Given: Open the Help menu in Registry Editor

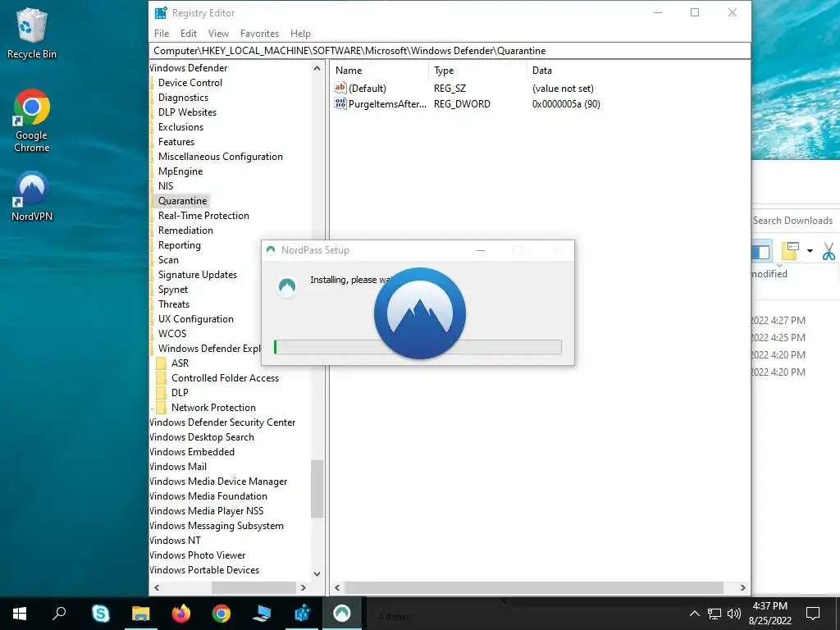Looking at the screenshot, I should [x=300, y=33].
